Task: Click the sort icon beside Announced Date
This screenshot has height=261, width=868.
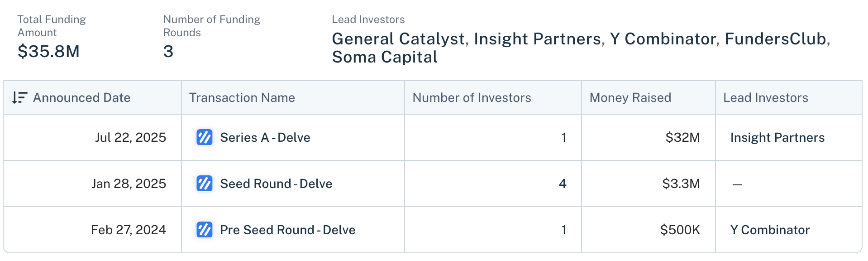Action: 19,97
